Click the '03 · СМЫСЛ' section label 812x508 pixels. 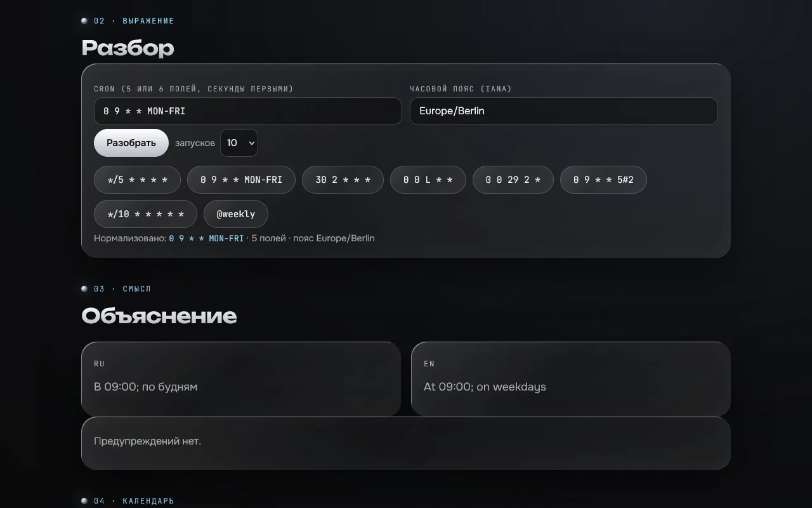pyautogui.click(x=122, y=289)
